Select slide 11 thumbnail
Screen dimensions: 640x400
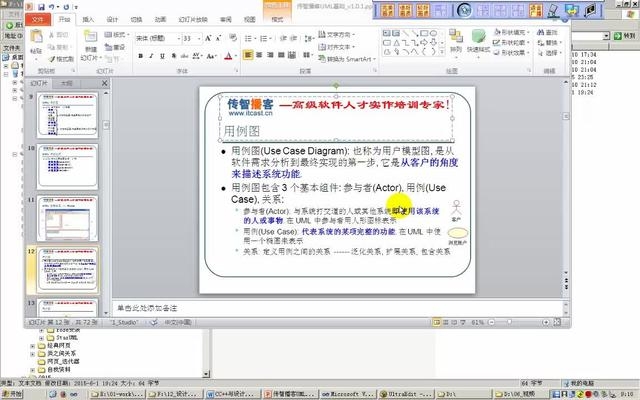(x=68, y=218)
